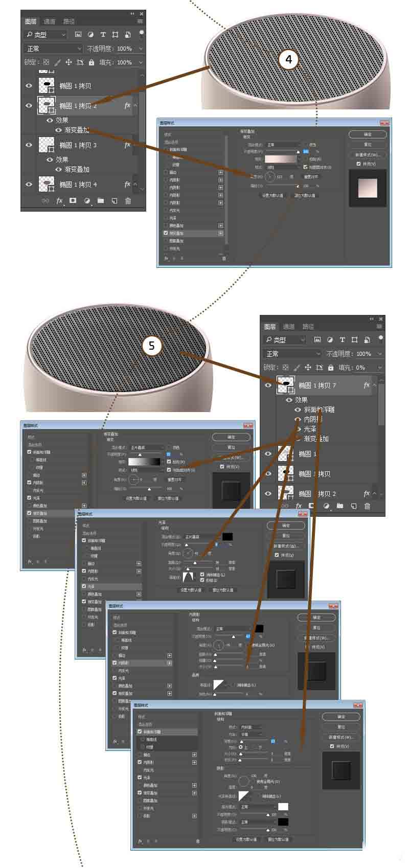Click black shadow color swatch in Bevel dialog
Screen dimensions: 409x868
pos(283,822)
